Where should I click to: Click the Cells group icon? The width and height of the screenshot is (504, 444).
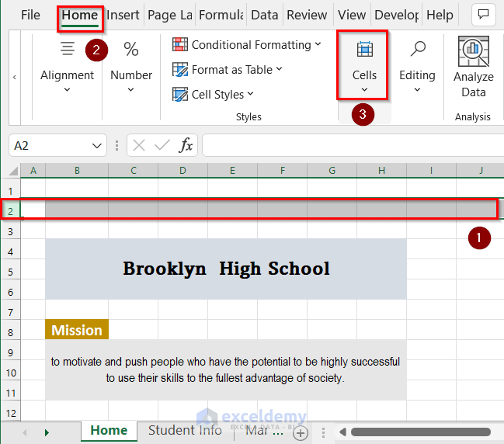point(364,49)
